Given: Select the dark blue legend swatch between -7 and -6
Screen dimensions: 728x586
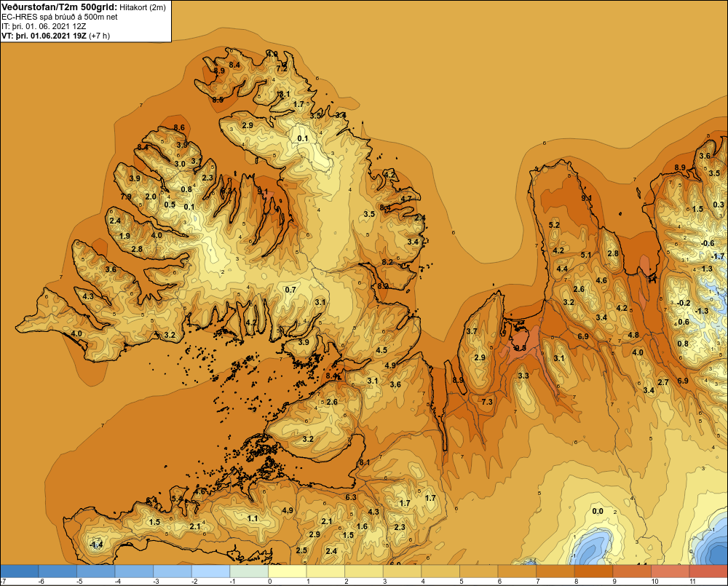Looking at the screenshot, I should (19, 571).
